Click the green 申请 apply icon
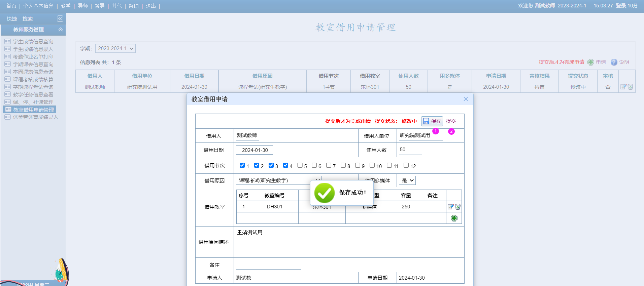The width and height of the screenshot is (644, 286). (x=591, y=62)
